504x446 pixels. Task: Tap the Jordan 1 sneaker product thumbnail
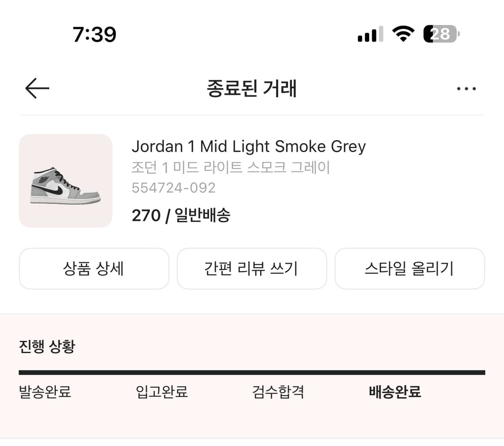click(65, 181)
